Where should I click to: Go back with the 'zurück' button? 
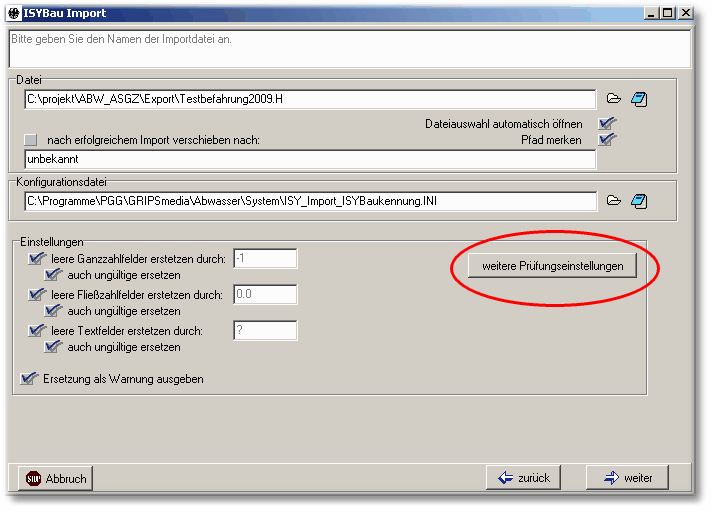tap(525, 478)
